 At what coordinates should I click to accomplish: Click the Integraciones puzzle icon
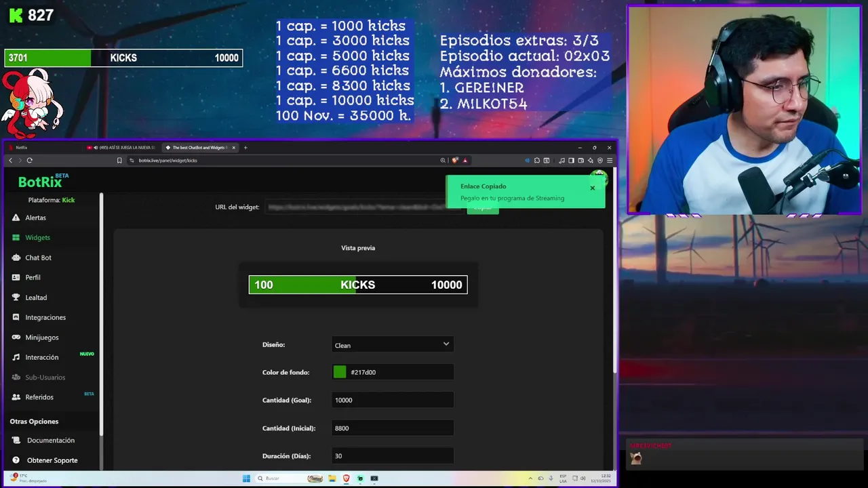click(16, 317)
